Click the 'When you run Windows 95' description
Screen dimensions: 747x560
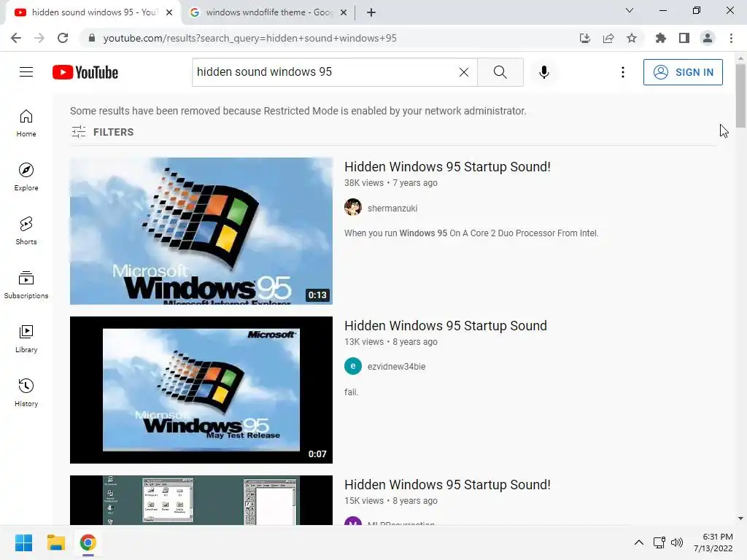pos(471,233)
